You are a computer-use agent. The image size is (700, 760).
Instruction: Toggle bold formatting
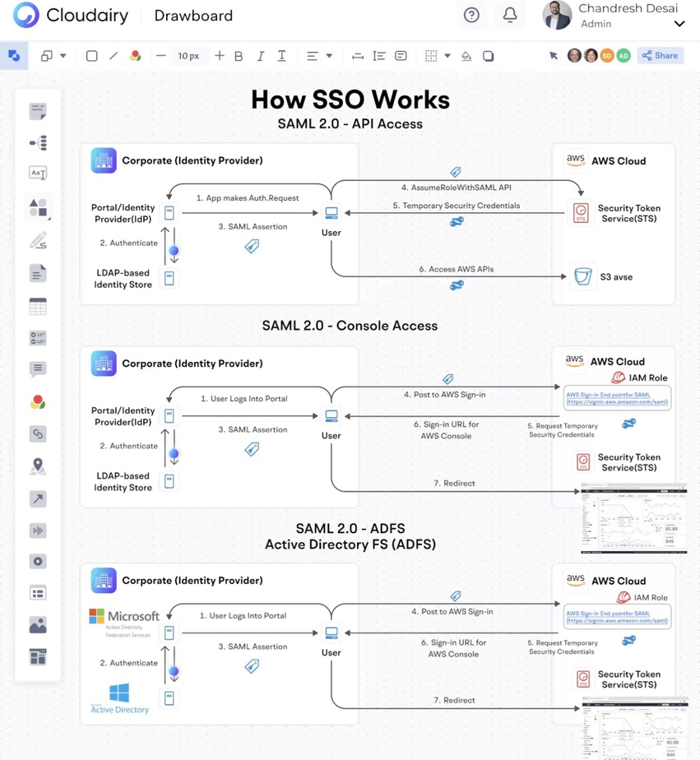point(239,56)
